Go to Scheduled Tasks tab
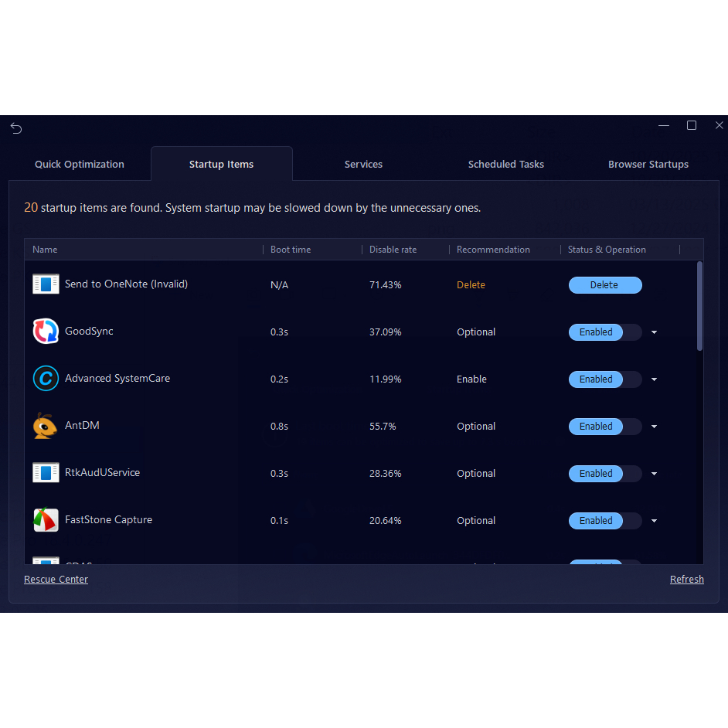 click(505, 165)
